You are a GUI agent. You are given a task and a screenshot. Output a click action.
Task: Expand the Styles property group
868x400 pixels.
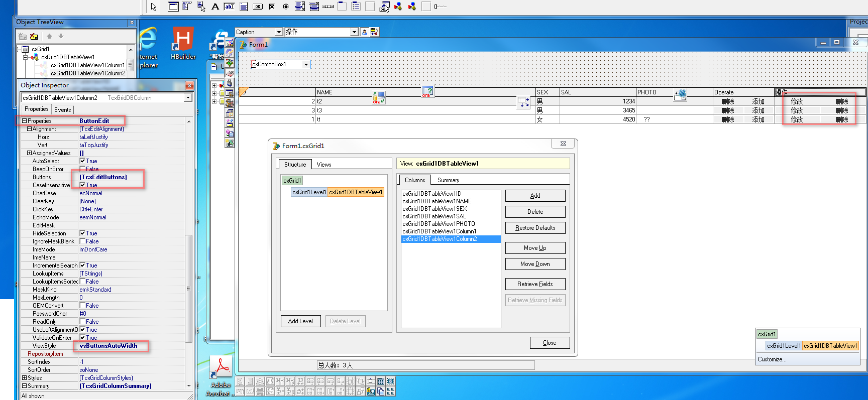tap(24, 378)
